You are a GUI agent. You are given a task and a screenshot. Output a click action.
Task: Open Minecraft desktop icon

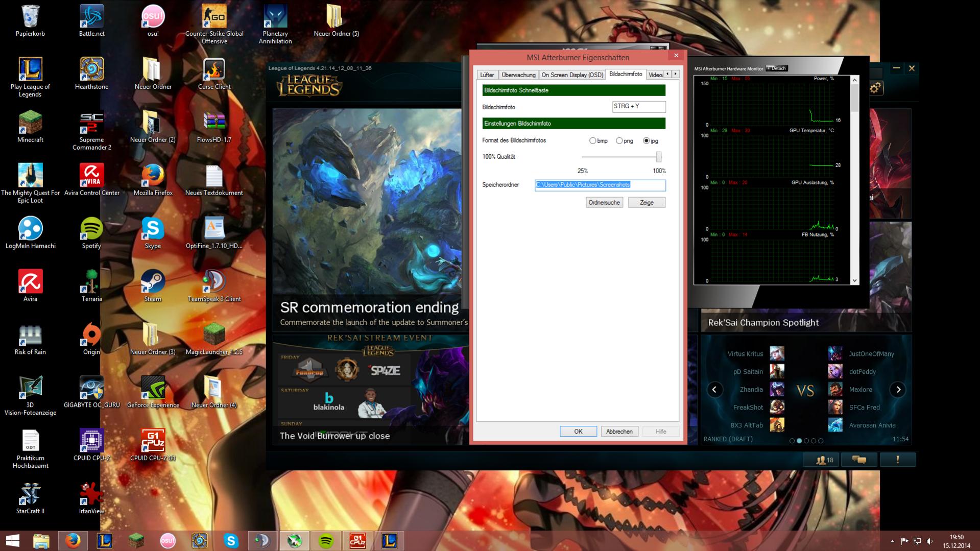point(30,127)
